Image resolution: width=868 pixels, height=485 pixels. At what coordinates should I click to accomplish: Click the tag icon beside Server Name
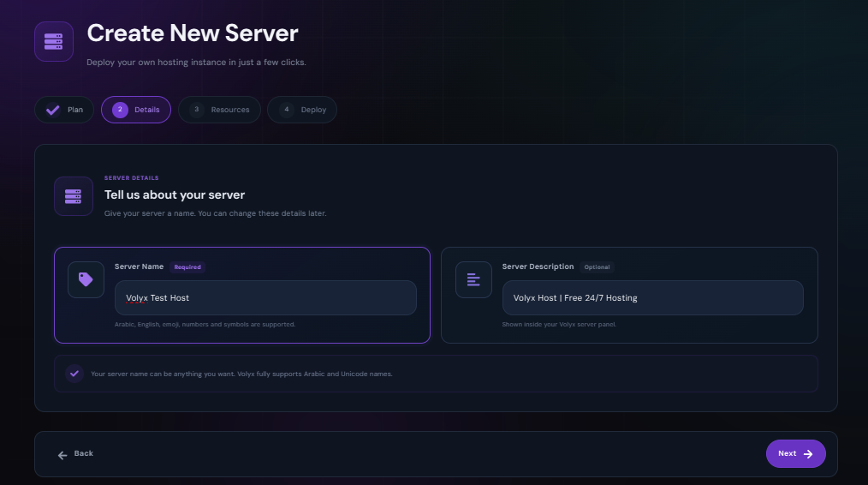pos(86,279)
